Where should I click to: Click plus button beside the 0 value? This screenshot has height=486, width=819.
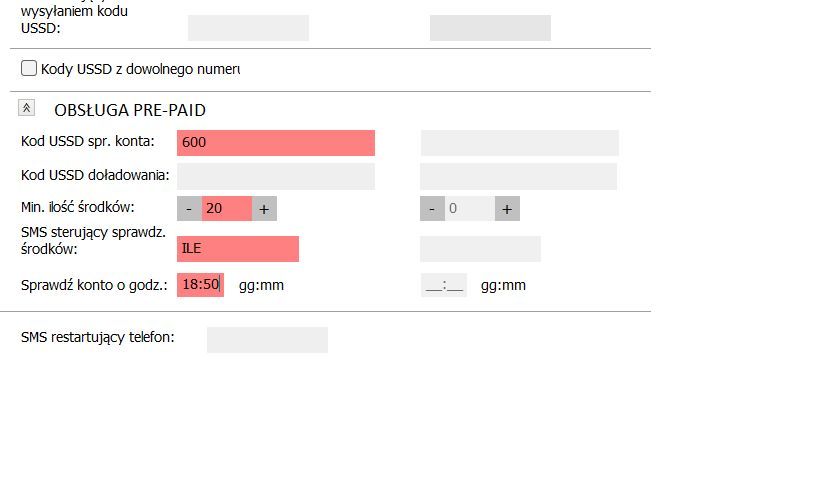click(x=507, y=209)
